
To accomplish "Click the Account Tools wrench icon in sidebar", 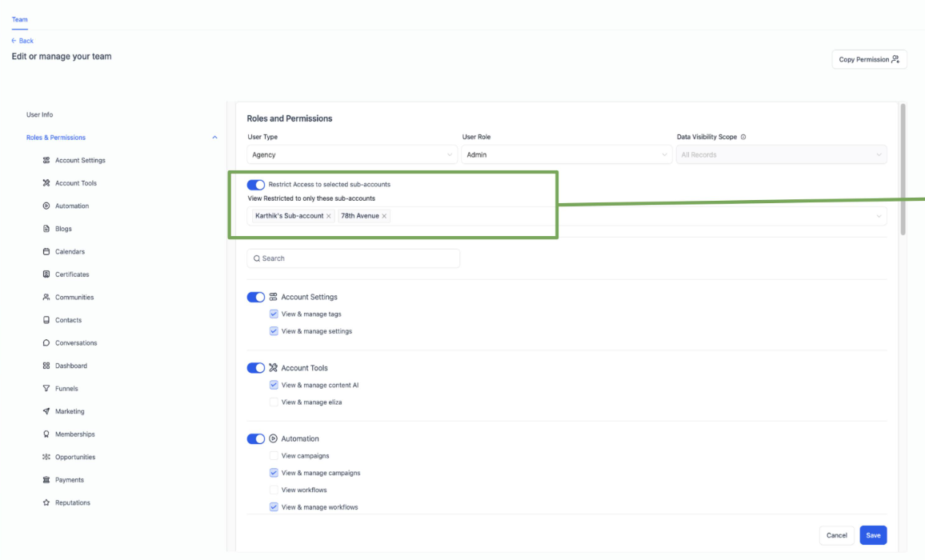I will 46,183.
